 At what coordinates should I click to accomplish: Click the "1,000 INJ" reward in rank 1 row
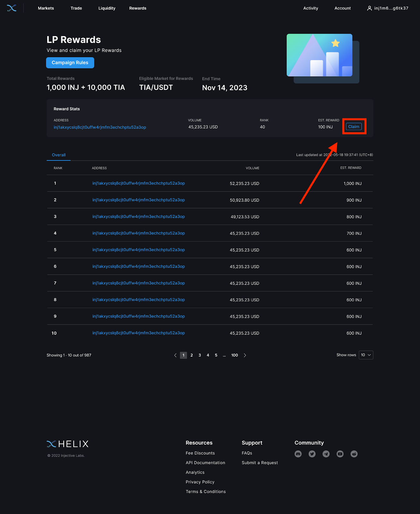point(353,184)
